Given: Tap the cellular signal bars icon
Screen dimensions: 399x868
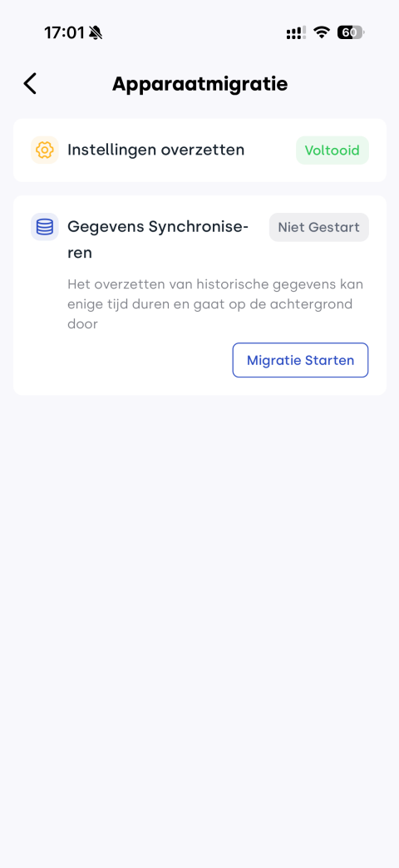Looking at the screenshot, I should tap(296, 32).
